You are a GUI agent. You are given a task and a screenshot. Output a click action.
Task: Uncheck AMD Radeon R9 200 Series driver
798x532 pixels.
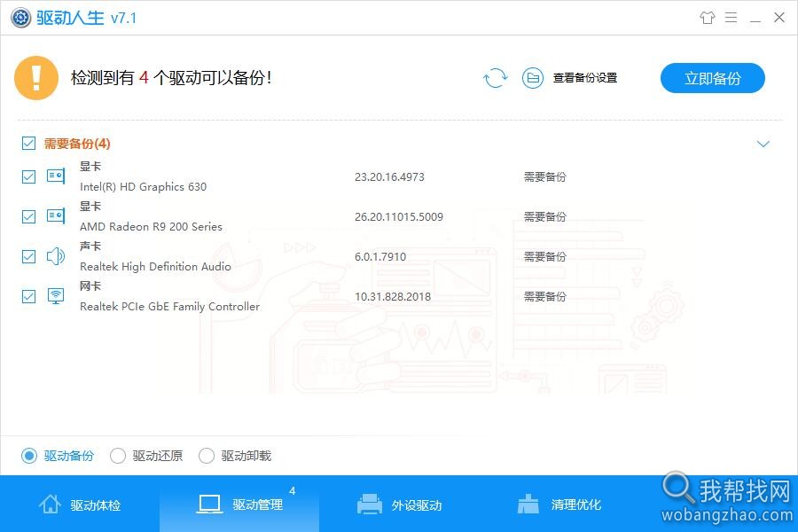pyautogui.click(x=29, y=216)
